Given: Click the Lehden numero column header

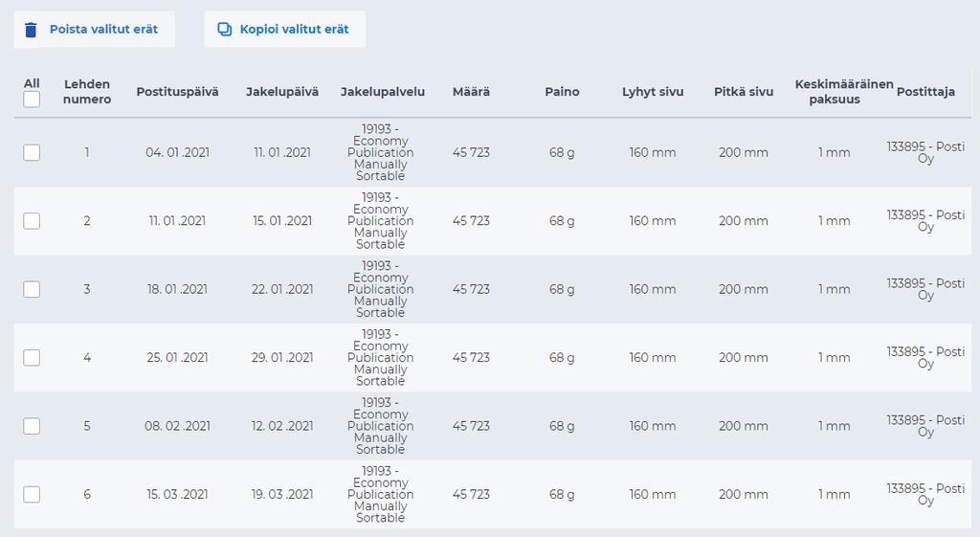Looking at the screenshot, I should (x=87, y=92).
